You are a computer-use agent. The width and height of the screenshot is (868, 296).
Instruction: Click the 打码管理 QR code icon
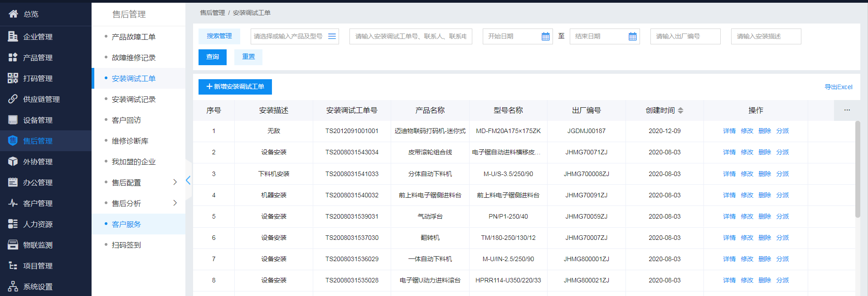13,78
